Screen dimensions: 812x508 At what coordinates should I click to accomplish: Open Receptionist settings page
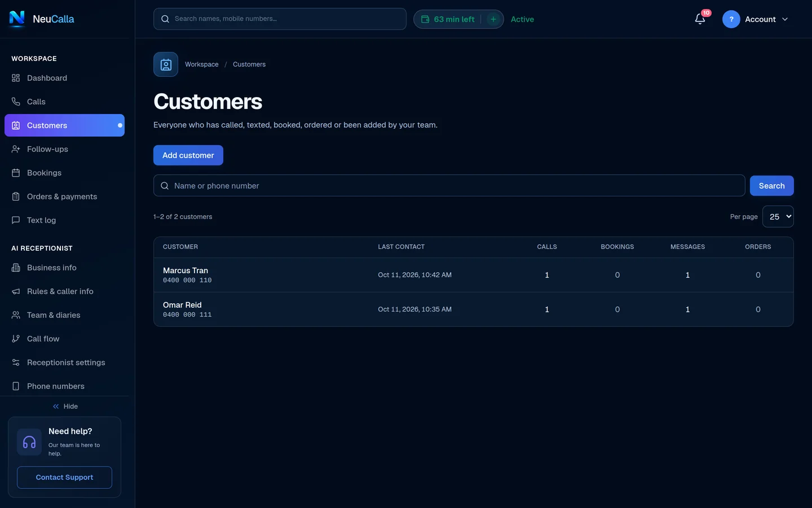[64, 362]
